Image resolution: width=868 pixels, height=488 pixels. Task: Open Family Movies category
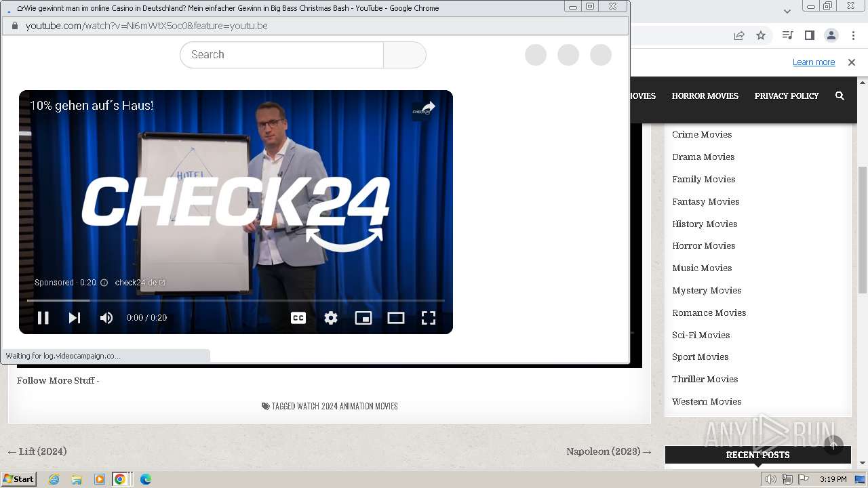pos(704,180)
